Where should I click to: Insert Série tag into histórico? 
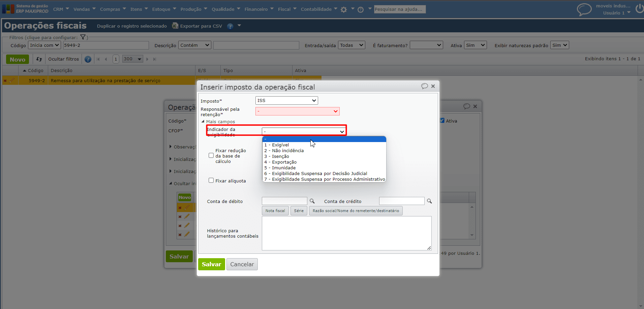[x=299, y=211]
